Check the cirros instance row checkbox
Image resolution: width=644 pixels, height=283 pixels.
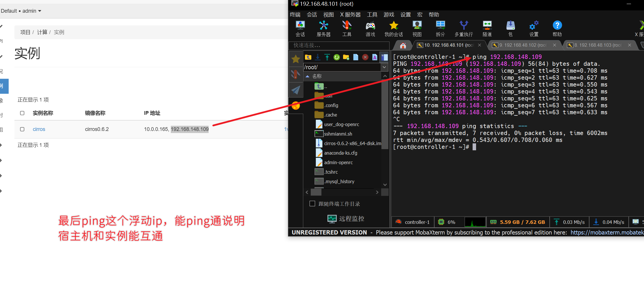point(22,129)
